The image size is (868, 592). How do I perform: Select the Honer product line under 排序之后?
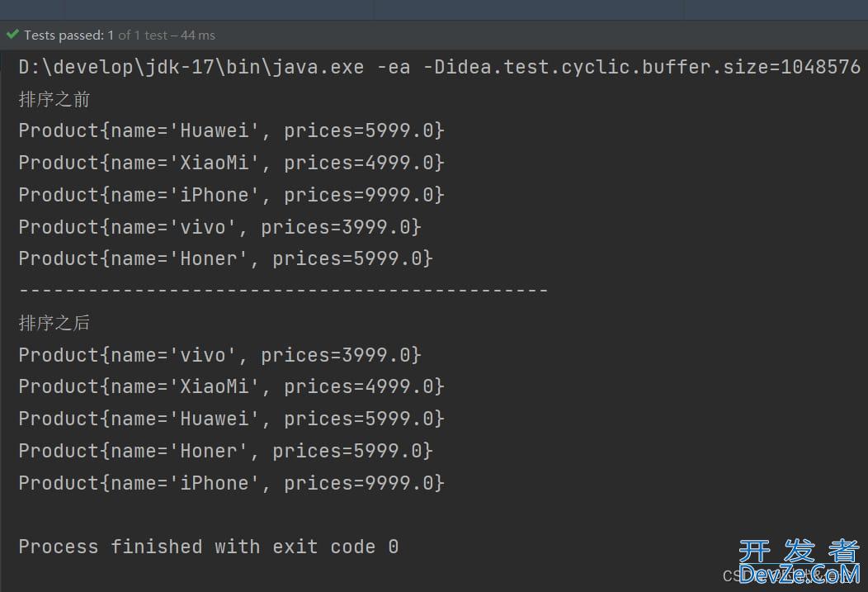[x=226, y=451]
